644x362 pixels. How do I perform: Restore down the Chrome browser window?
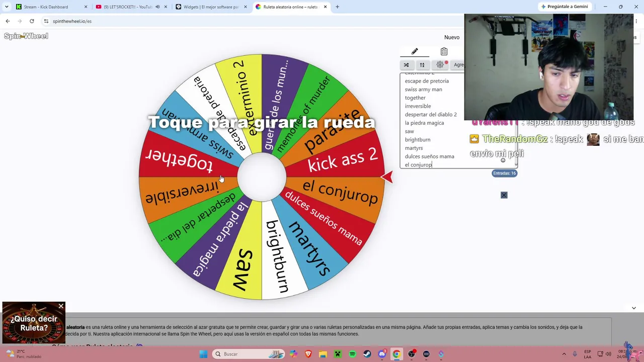click(x=620, y=7)
